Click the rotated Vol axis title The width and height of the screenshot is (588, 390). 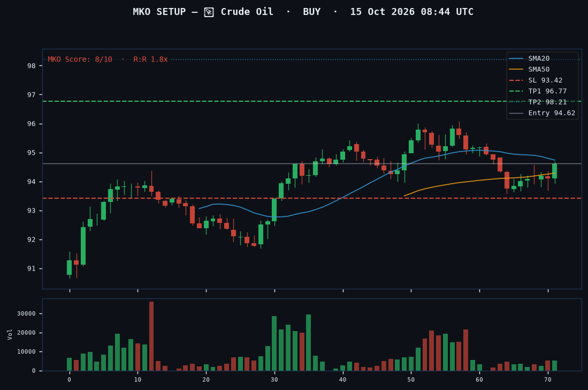tap(10, 334)
